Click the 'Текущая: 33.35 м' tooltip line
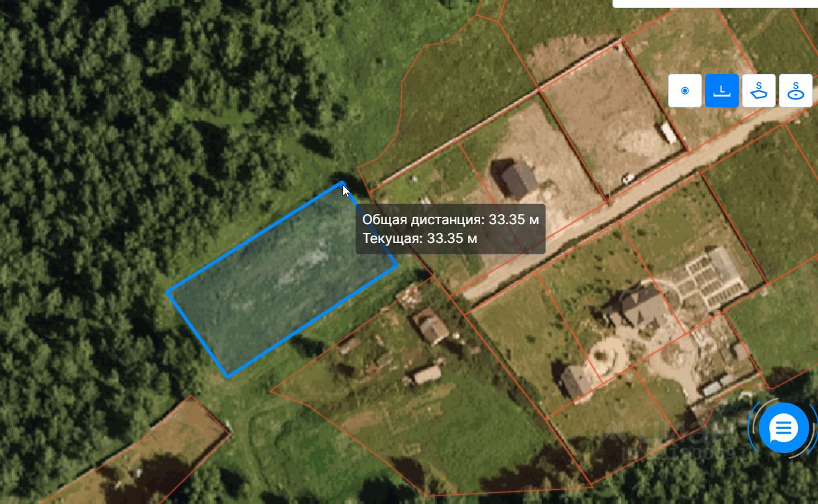Viewport: 818px width, 504px height. pos(420,238)
